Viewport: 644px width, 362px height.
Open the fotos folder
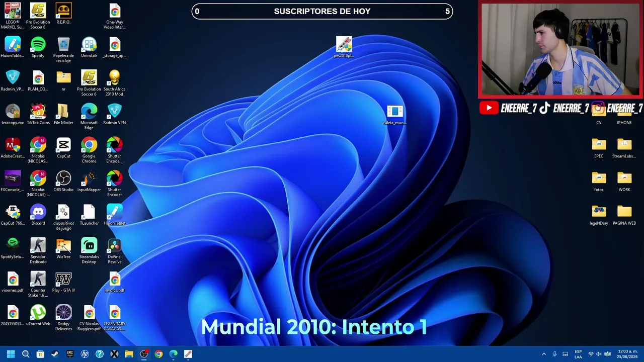(x=599, y=182)
